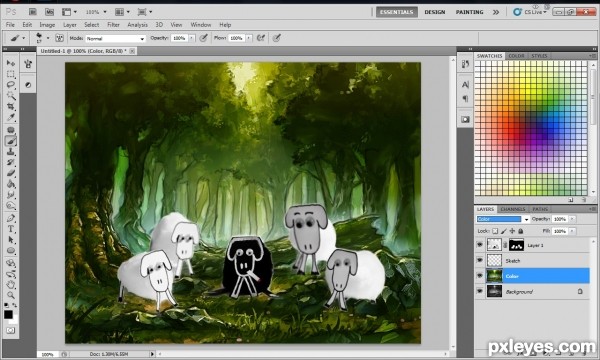This screenshot has width=600, height=360.
Task: Toggle airbrush mode in options bar
Action: click(x=261, y=38)
